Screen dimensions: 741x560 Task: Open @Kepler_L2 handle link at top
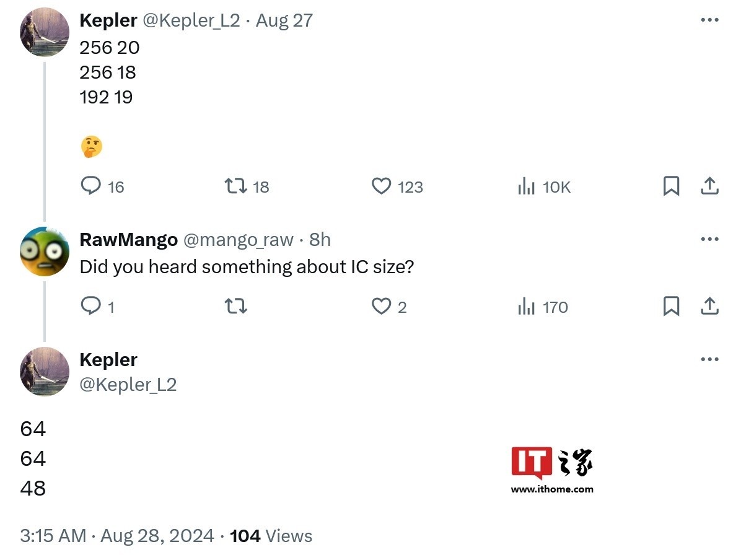click(191, 21)
